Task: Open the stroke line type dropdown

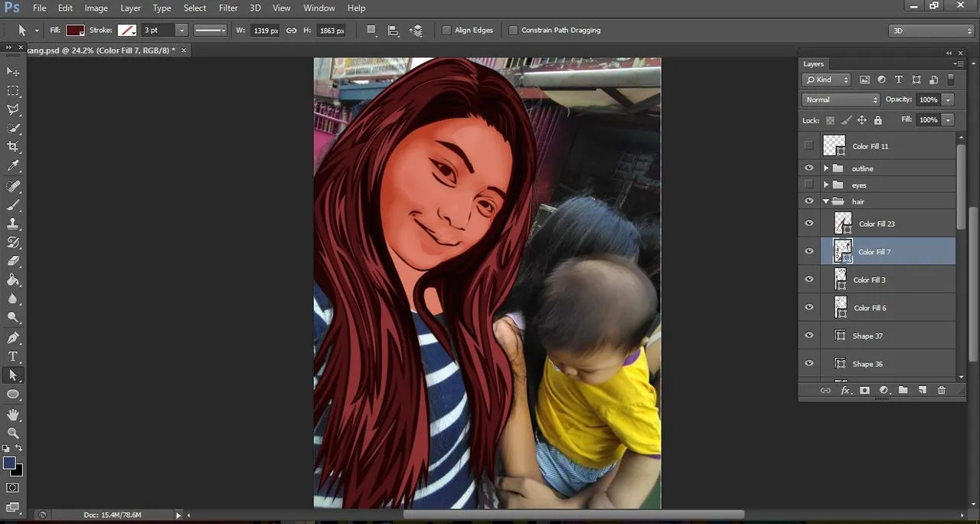Action: [210, 31]
